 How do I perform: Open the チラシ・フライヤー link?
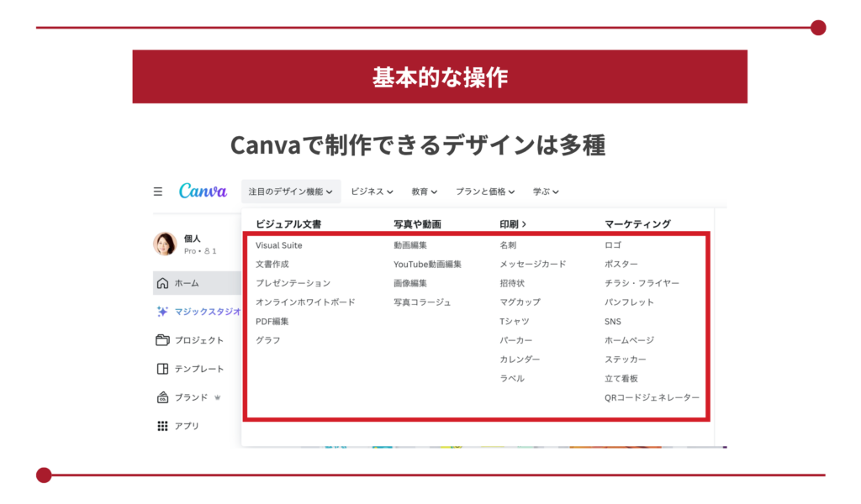pos(642,283)
